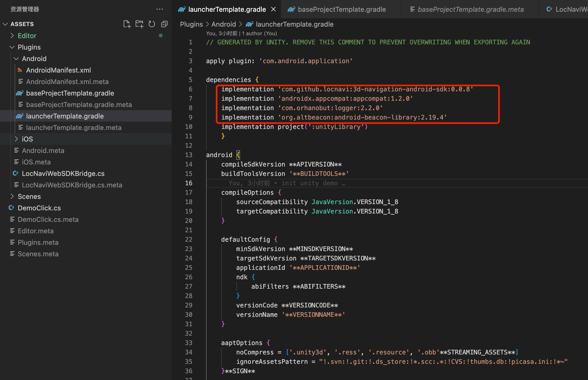
Task: Click gradle icon beside baseProjectTemplate.gradle in tree
Action: tap(20, 93)
